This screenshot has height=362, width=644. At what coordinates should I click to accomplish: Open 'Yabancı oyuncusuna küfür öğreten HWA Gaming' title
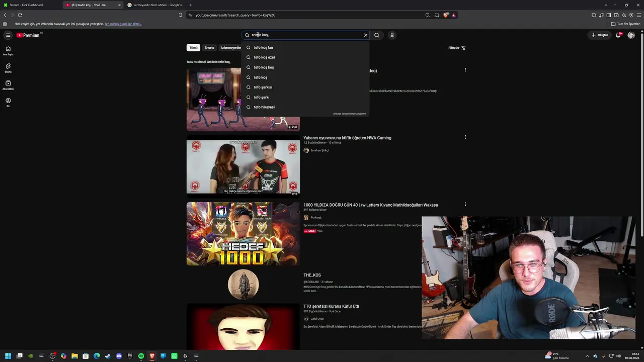347,138
